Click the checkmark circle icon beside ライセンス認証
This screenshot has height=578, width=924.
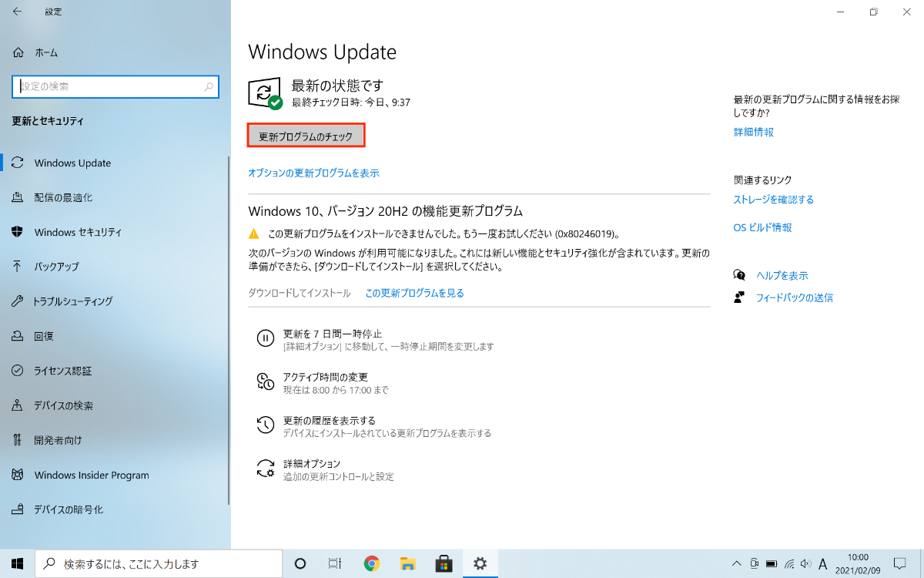point(18,371)
